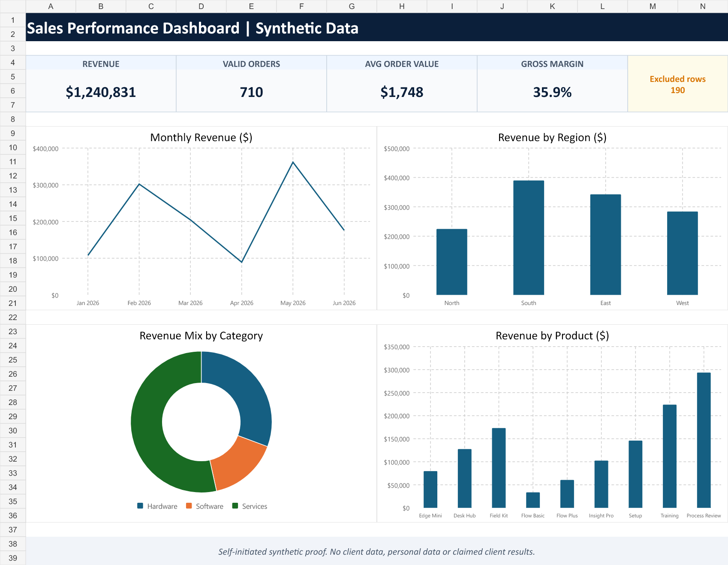Click the "Revenue by Region ($)" chart title
The image size is (728, 565).
[552, 137]
